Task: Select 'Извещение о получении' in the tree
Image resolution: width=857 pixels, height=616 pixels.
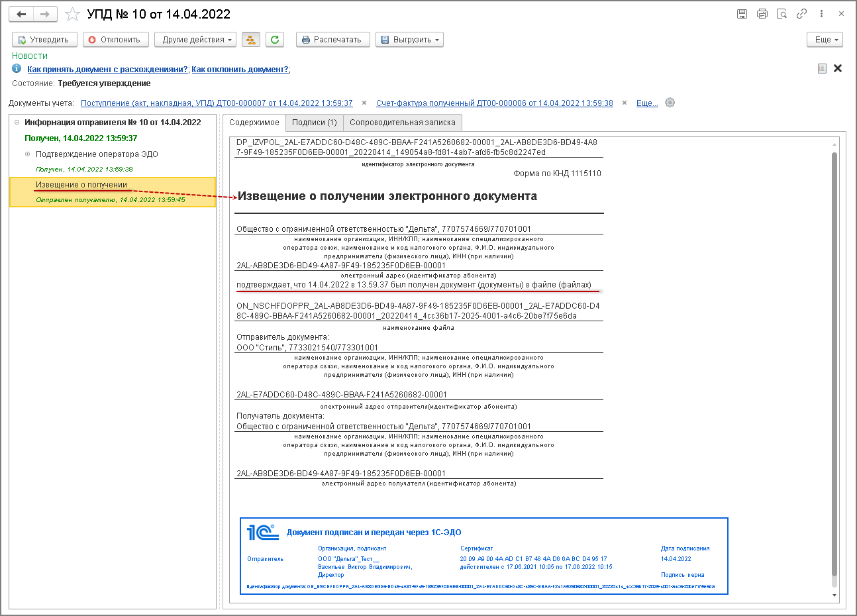Action: point(81,185)
